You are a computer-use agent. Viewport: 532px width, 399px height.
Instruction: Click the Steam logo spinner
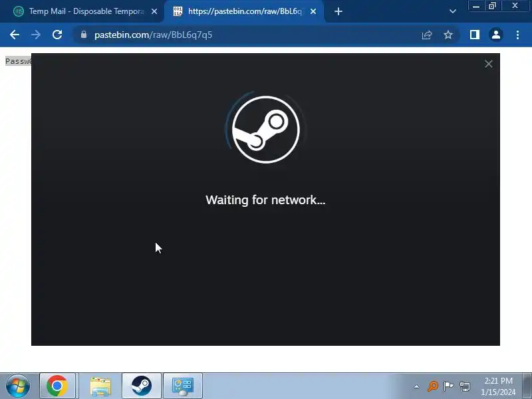point(265,129)
